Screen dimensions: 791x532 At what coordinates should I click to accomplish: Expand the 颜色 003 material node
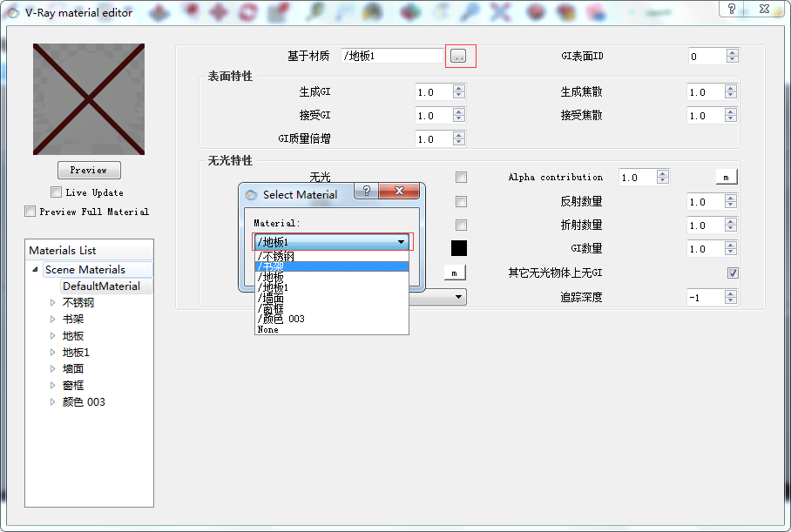(52, 402)
